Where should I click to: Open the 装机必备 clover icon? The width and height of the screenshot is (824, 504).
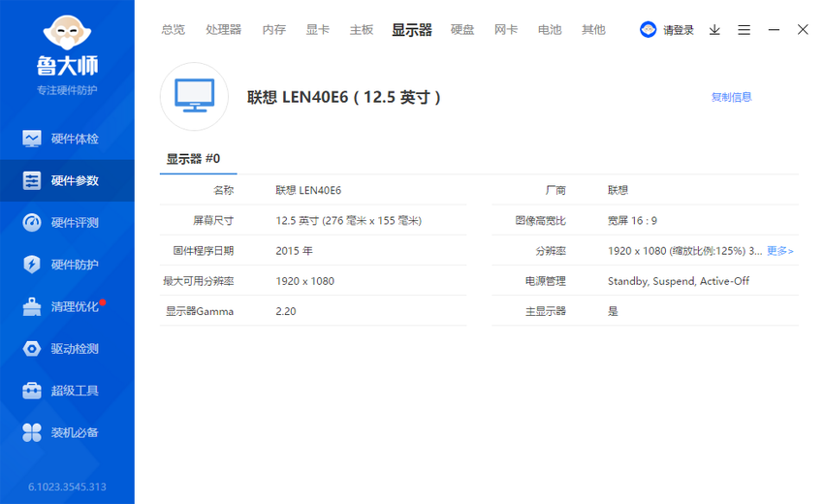tap(32, 432)
